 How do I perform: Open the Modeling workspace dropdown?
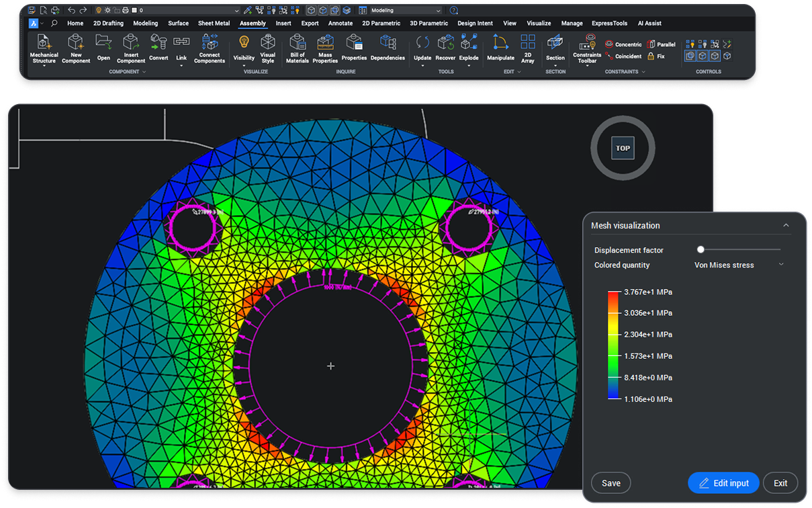point(406,11)
